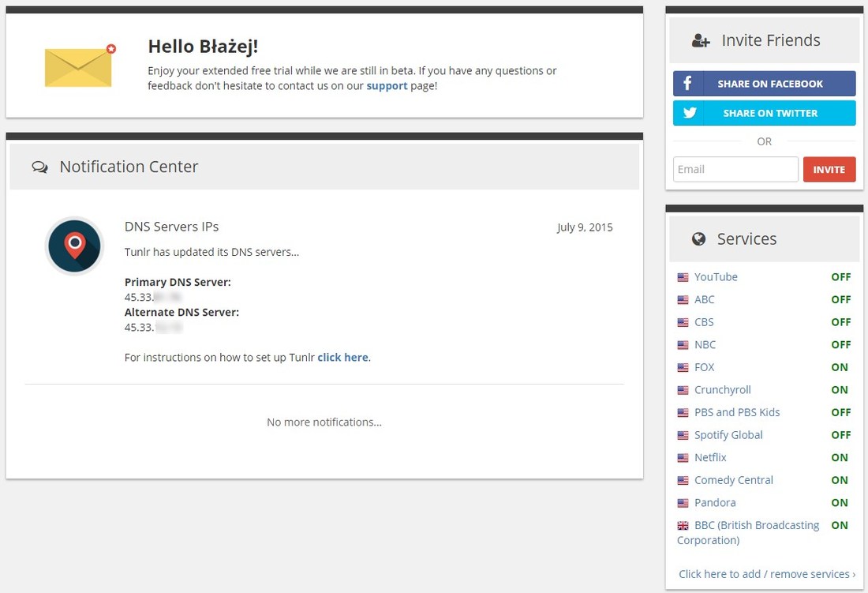
Task: Click the Notification Center chat bubbles icon
Action: 40,167
